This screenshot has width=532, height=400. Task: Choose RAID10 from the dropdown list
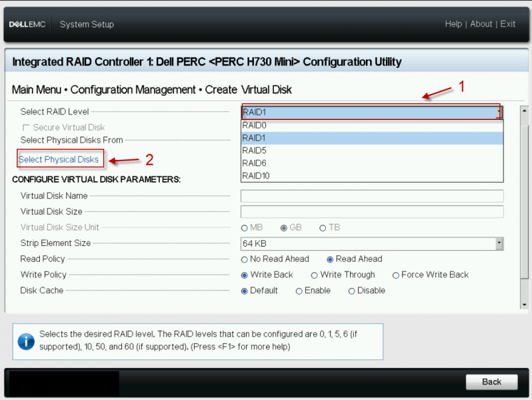[372, 176]
